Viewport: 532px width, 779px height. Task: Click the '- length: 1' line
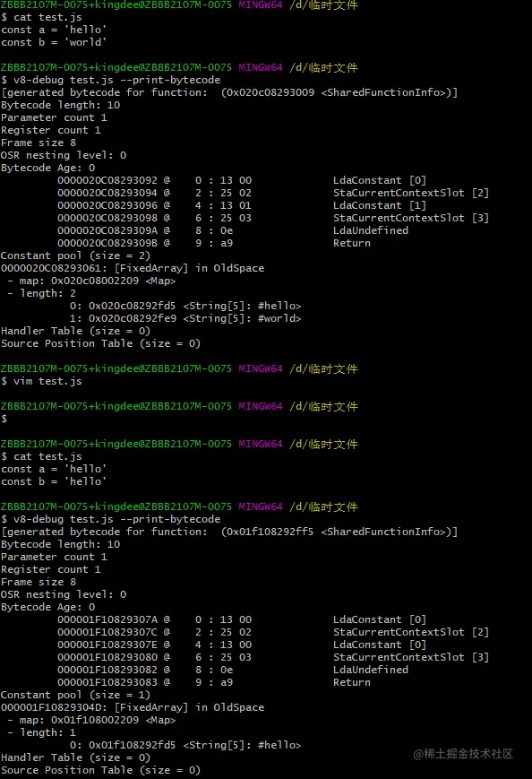coord(41,732)
